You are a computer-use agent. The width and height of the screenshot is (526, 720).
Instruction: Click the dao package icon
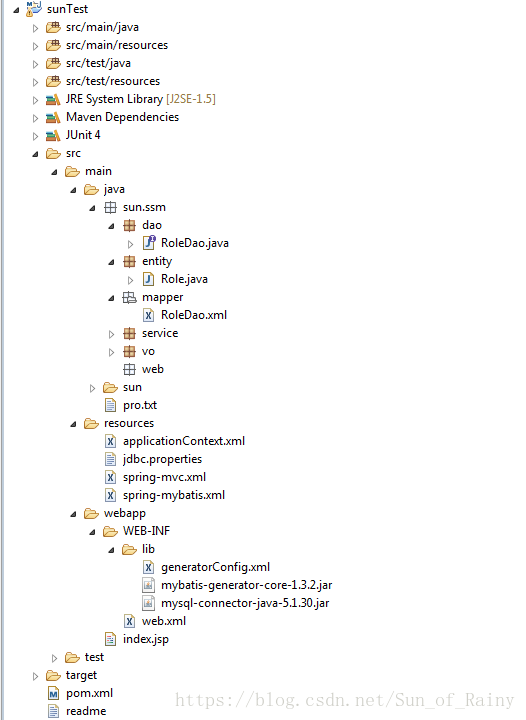(x=129, y=225)
